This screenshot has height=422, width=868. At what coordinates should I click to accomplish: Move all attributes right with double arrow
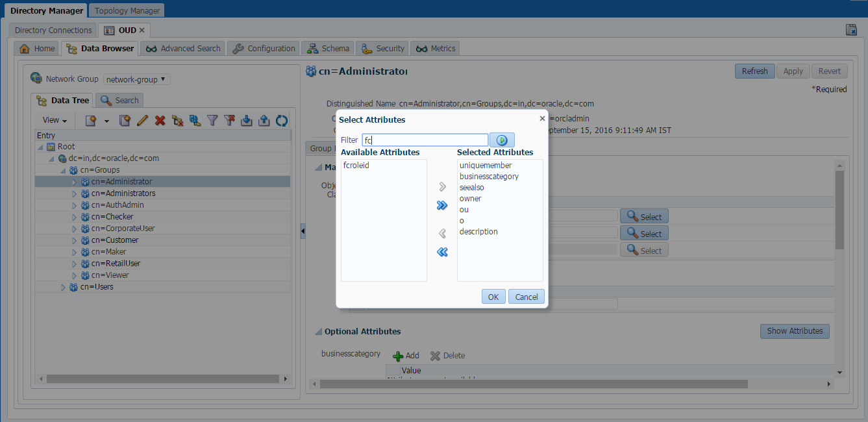pos(443,205)
